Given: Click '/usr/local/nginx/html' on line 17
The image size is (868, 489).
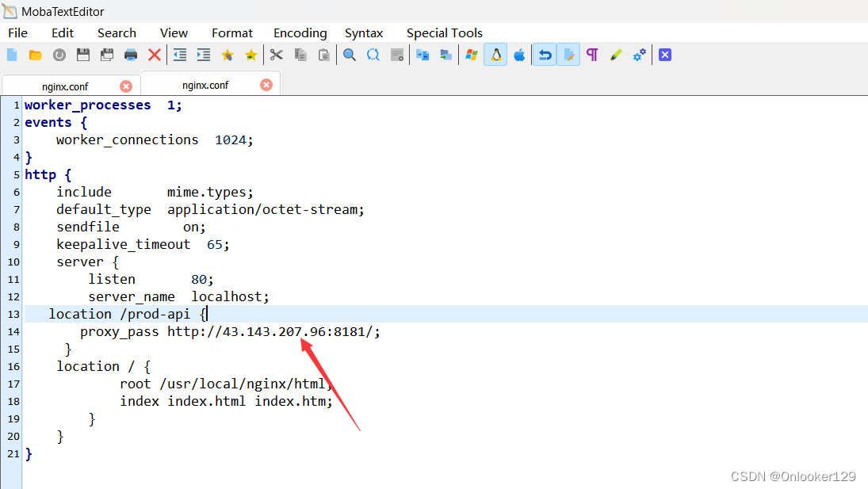Looking at the screenshot, I should [x=243, y=384].
